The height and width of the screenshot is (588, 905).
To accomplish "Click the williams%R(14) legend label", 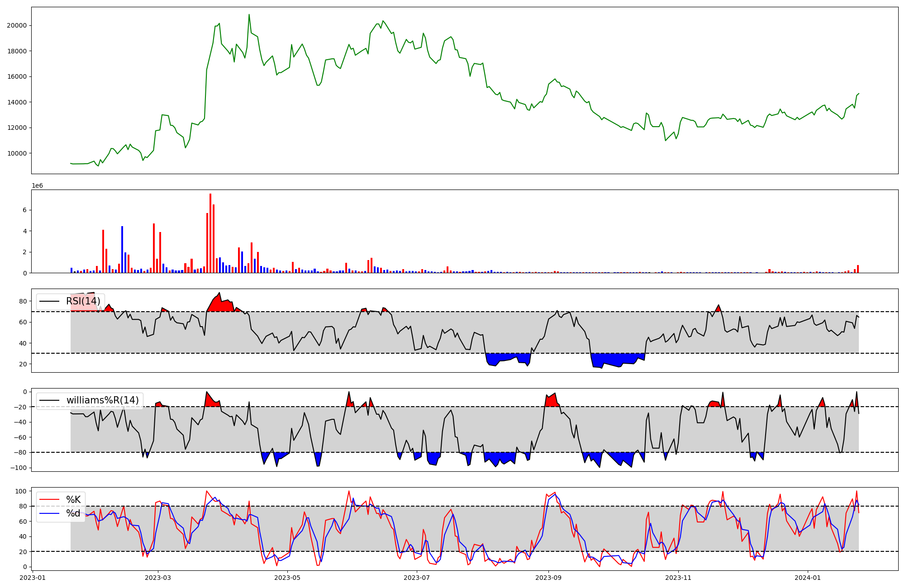I will click(102, 400).
